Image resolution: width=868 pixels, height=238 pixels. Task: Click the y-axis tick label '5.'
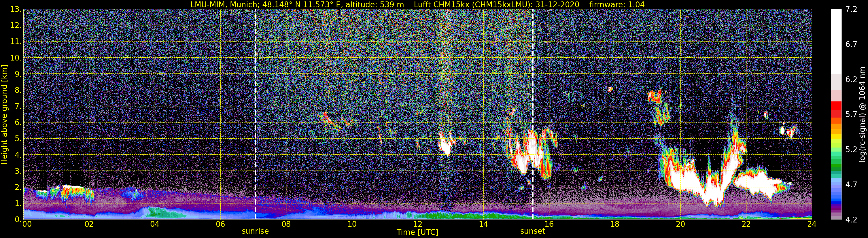tap(18, 139)
